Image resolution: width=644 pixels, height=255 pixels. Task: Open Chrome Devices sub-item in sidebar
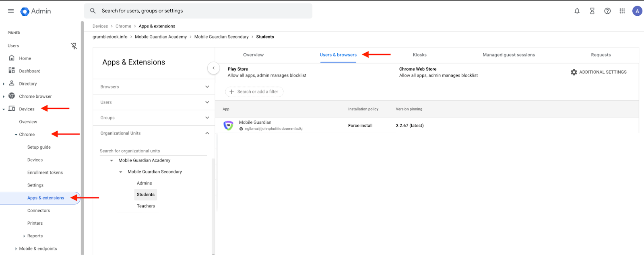coord(35,160)
